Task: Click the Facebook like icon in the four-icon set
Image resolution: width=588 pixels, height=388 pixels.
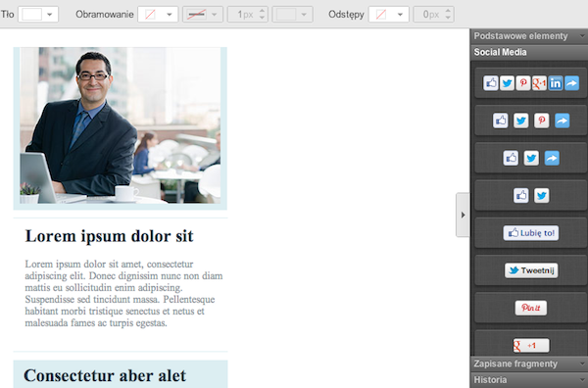Action: click(x=500, y=121)
